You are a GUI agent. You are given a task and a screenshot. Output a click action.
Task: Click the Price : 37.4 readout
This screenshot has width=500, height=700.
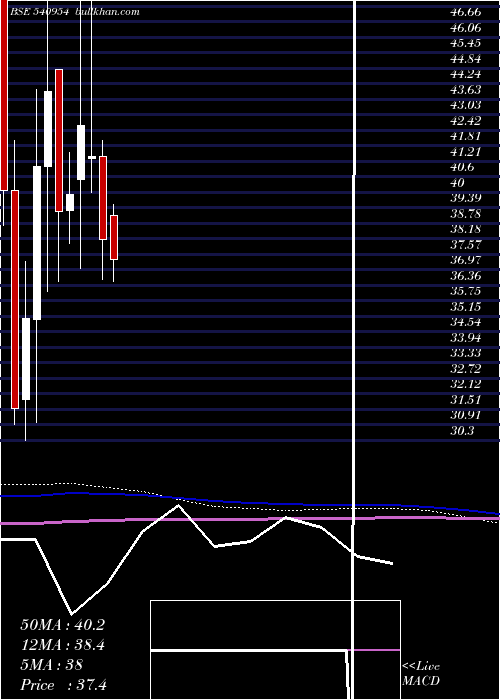click(x=63, y=685)
